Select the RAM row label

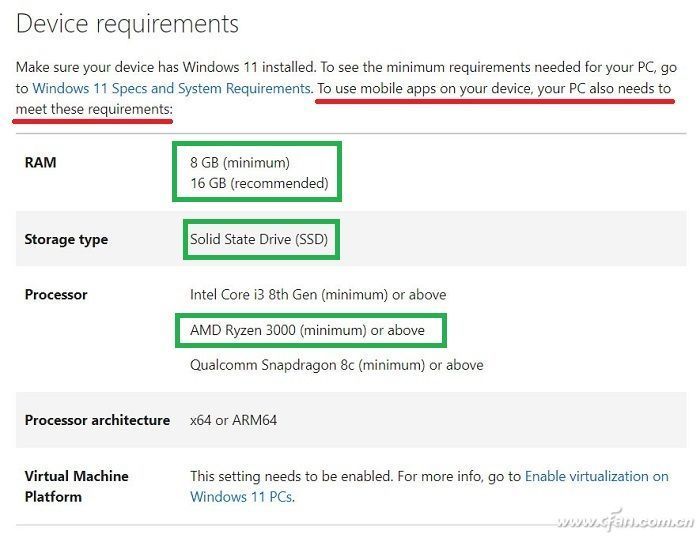40,162
